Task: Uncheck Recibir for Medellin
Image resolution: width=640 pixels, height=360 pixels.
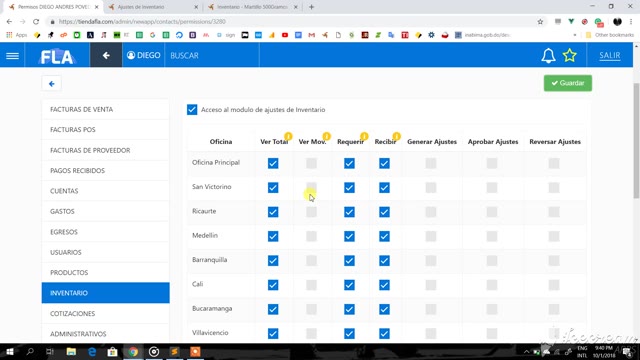Action: click(x=384, y=236)
